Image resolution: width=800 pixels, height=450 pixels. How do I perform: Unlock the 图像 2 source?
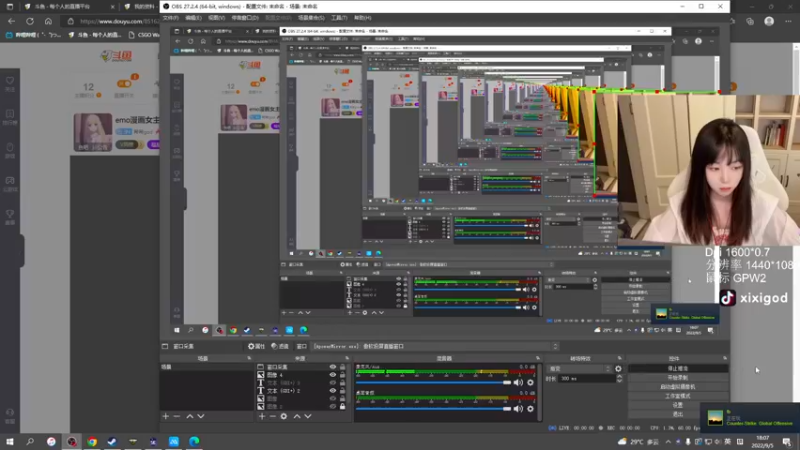(342, 406)
